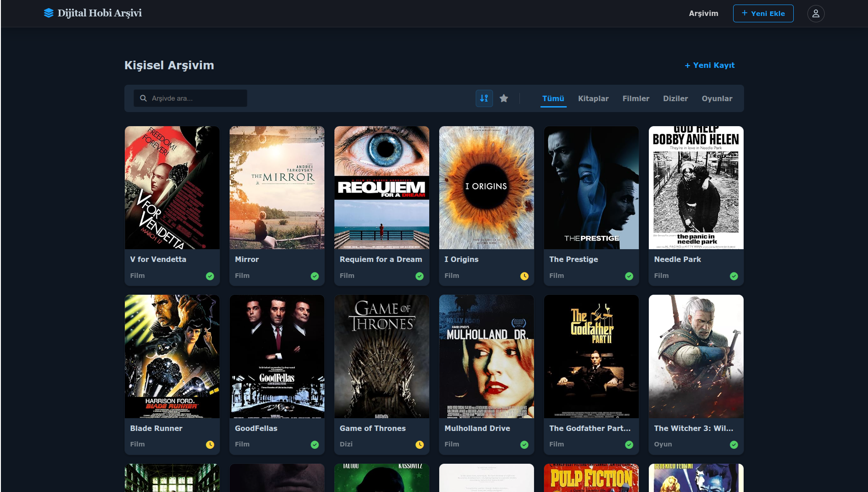
Task: Open the user profile icon
Action: (x=816, y=14)
